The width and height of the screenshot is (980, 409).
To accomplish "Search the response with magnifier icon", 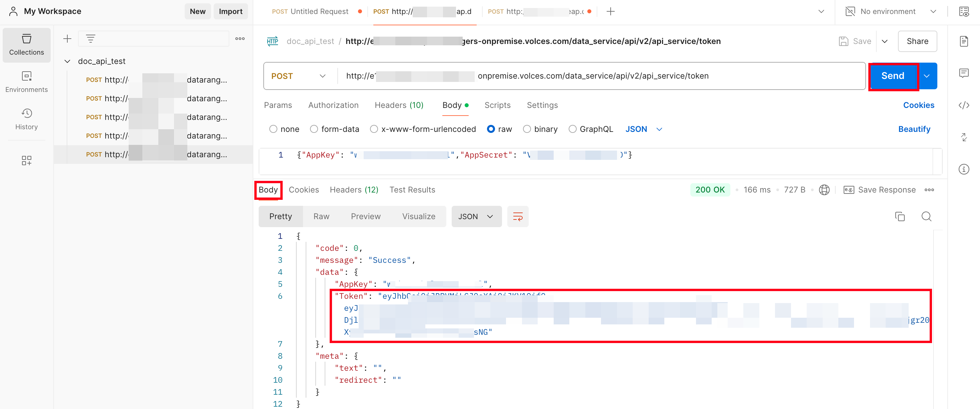I will tap(926, 216).
